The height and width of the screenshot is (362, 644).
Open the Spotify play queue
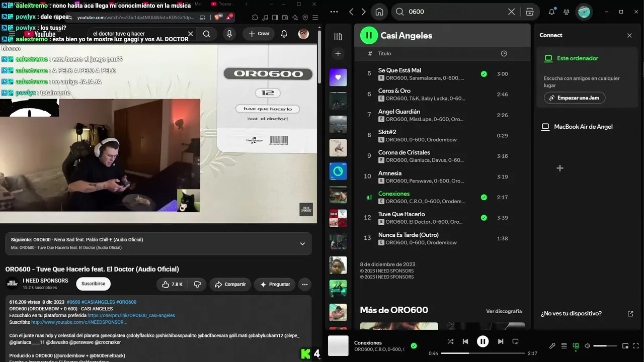click(x=564, y=346)
